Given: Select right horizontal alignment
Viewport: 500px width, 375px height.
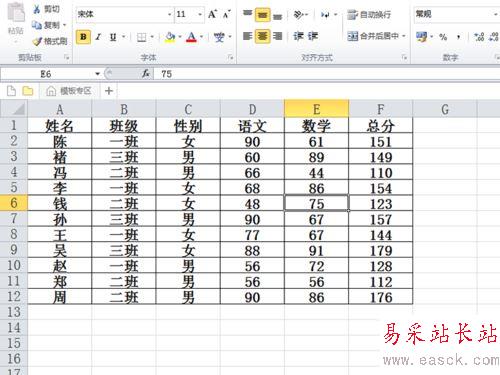Looking at the screenshot, I should pyautogui.click(x=277, y=36).
